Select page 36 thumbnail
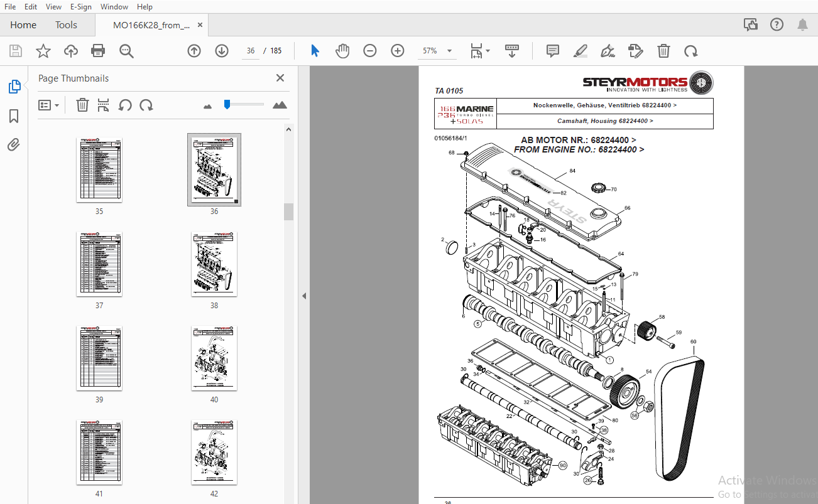The image size is (818, 504). point(214,169)
